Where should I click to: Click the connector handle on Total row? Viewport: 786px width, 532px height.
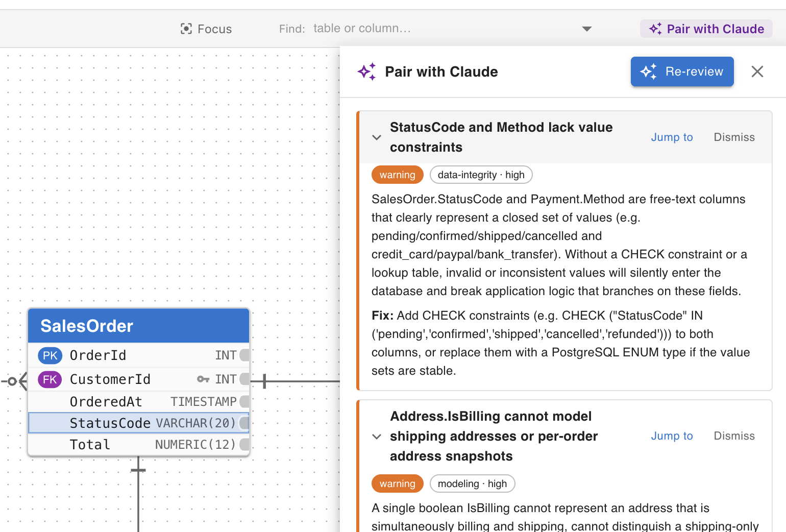[x=244, y=445]
